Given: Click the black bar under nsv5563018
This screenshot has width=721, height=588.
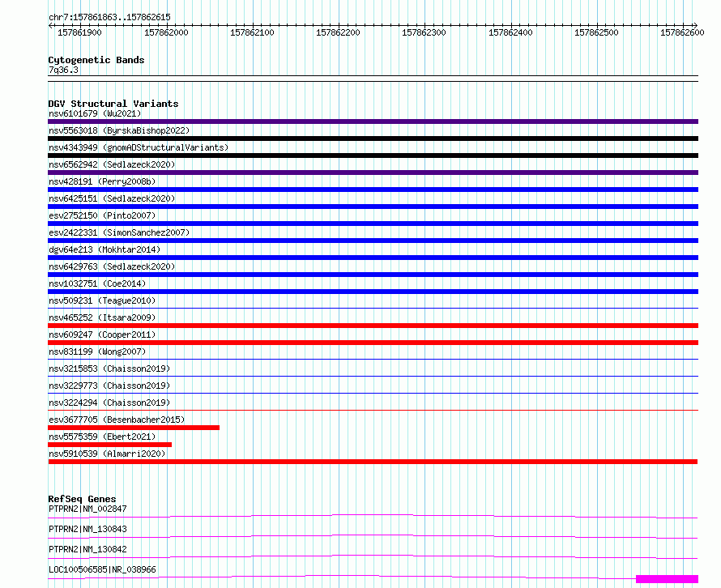Looking at the screenshot, I should (x=373, y=138).
